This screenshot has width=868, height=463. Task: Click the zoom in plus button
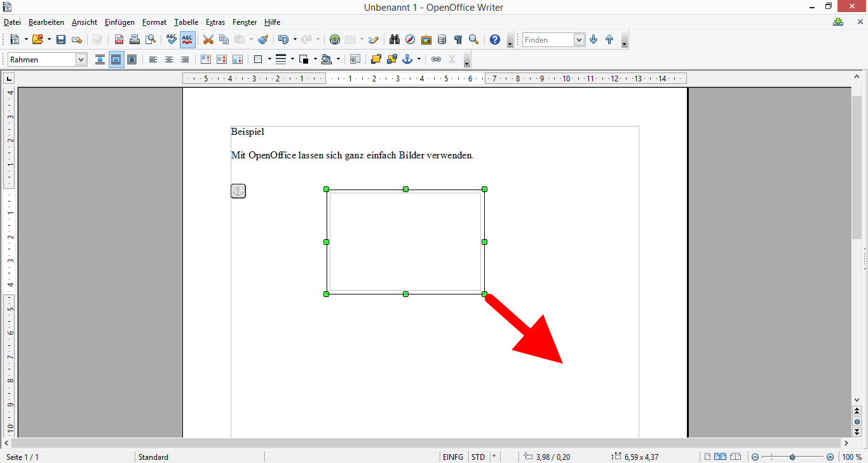830,457
